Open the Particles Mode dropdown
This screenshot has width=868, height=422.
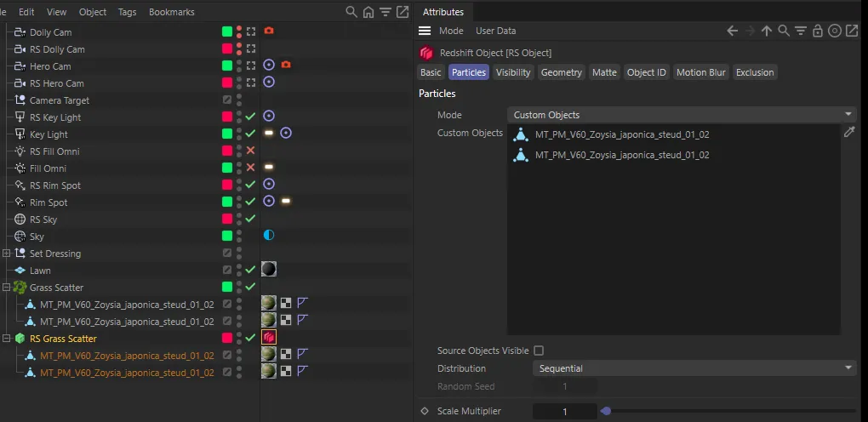[682, 115]
